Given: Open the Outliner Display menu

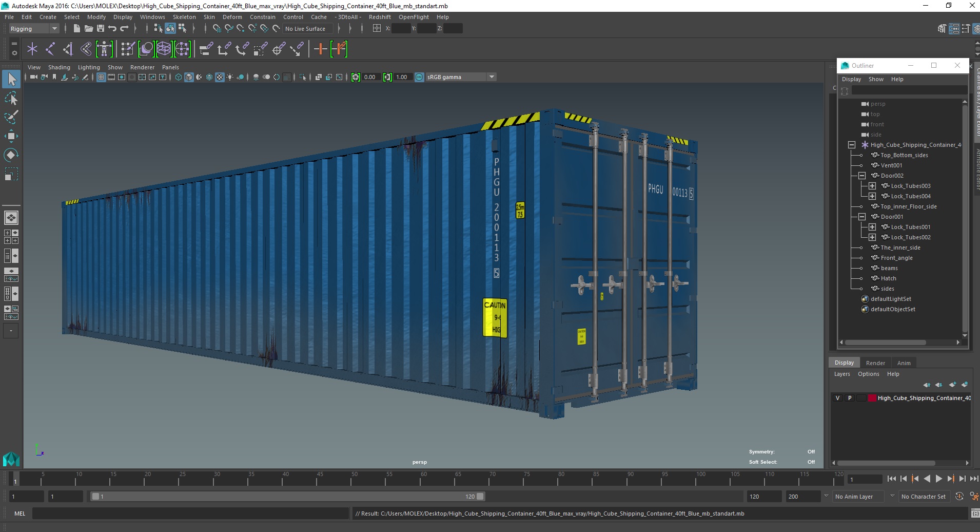Looking at the screenshot, I should 851,79.
